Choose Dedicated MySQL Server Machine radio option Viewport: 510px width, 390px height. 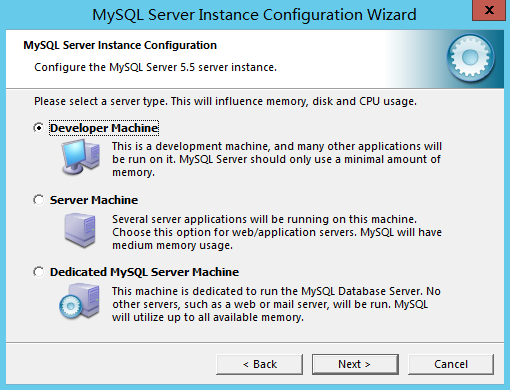click(x=39, y=272)
